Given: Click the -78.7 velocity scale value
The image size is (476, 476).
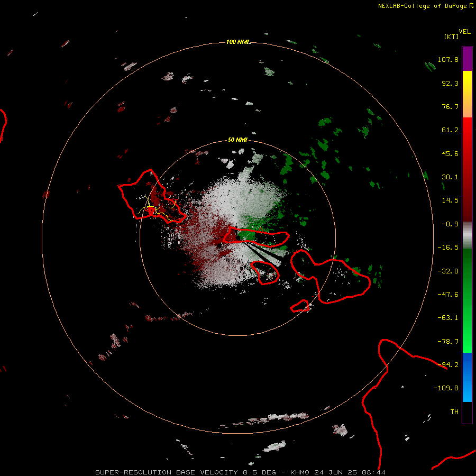Looking at the screenshot, I should [x=448, y=342].
